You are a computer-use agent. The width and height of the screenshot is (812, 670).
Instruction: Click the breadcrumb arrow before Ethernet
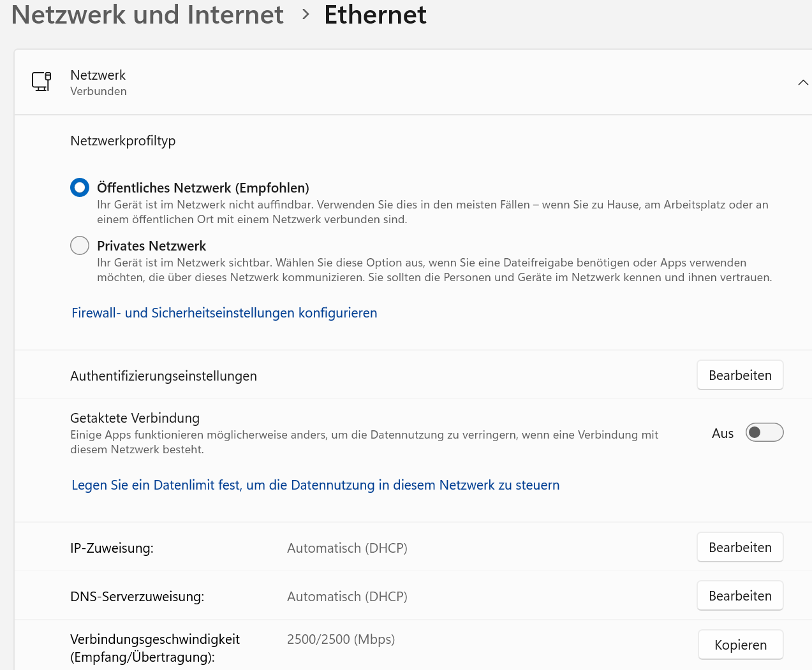coord(306,14)
